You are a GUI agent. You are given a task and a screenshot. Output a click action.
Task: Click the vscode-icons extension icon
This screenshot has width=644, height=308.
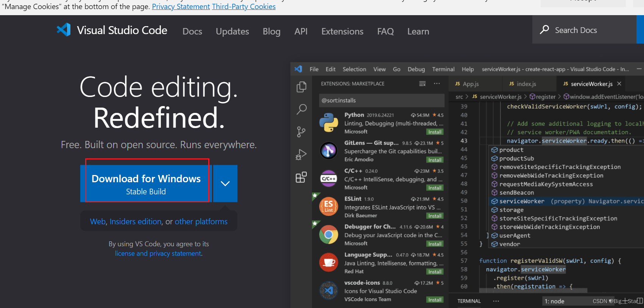tap(329, 290)
